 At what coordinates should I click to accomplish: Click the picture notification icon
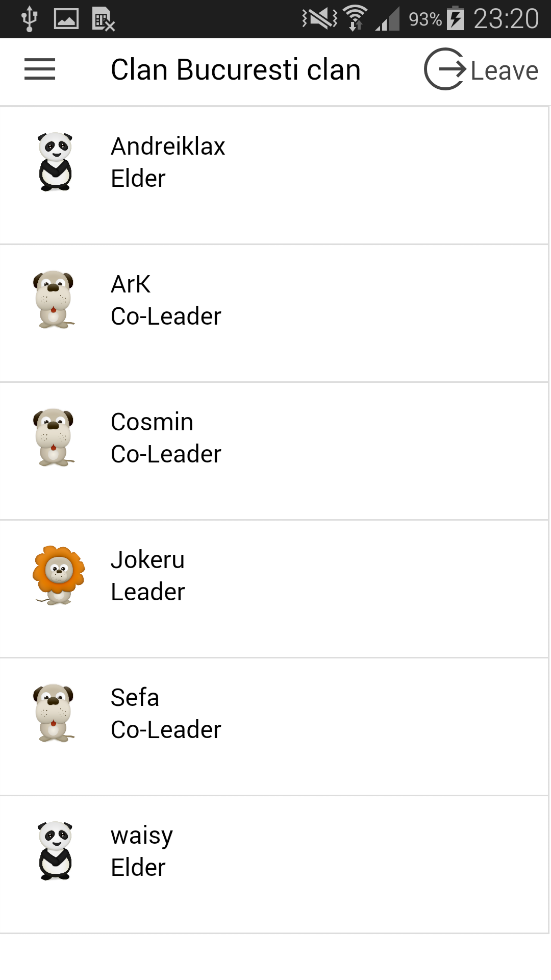pos(66,19)
